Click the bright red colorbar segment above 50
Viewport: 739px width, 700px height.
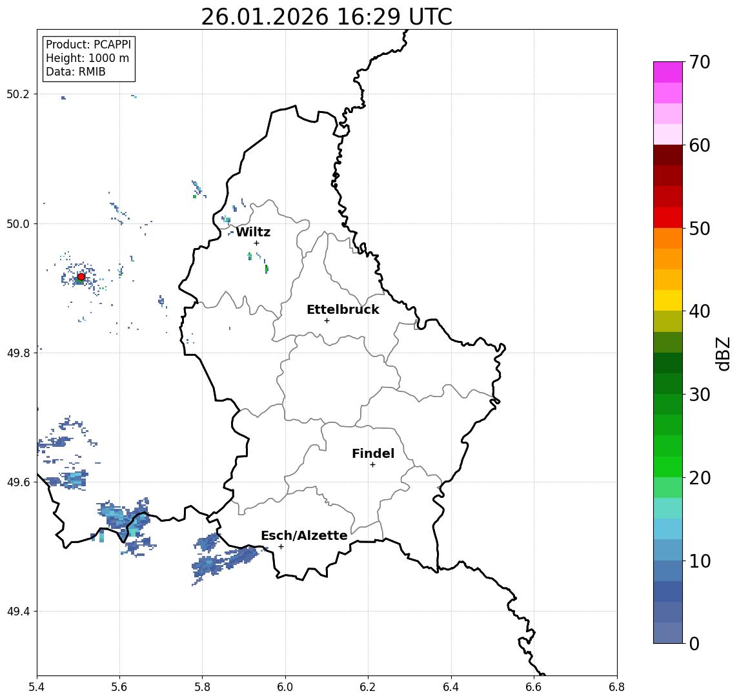668,218
